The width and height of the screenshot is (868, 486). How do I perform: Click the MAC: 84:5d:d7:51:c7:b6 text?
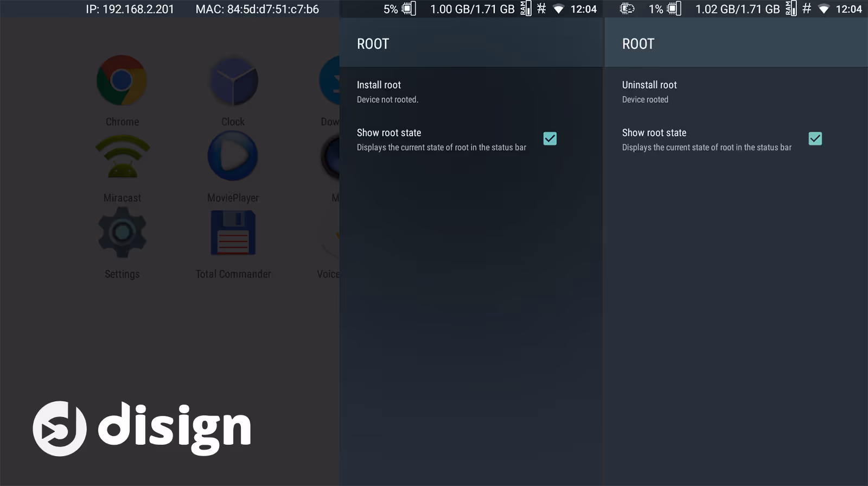(257, 9)
